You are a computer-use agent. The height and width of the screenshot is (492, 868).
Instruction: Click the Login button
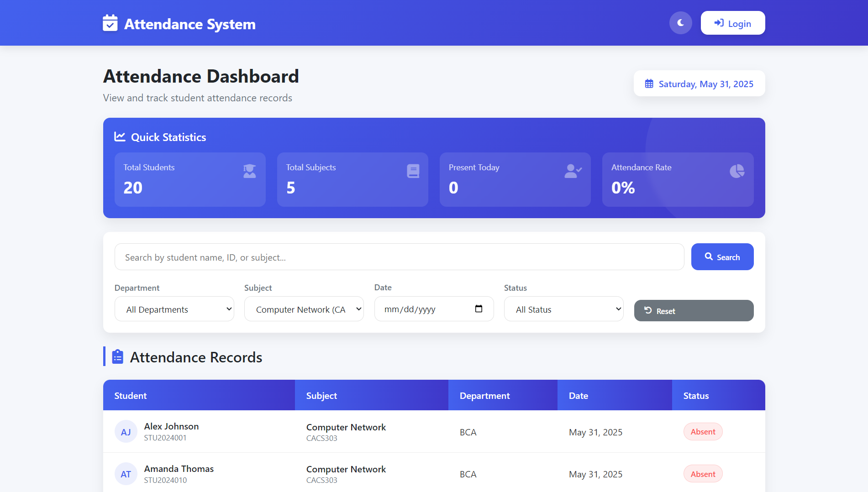732,23
